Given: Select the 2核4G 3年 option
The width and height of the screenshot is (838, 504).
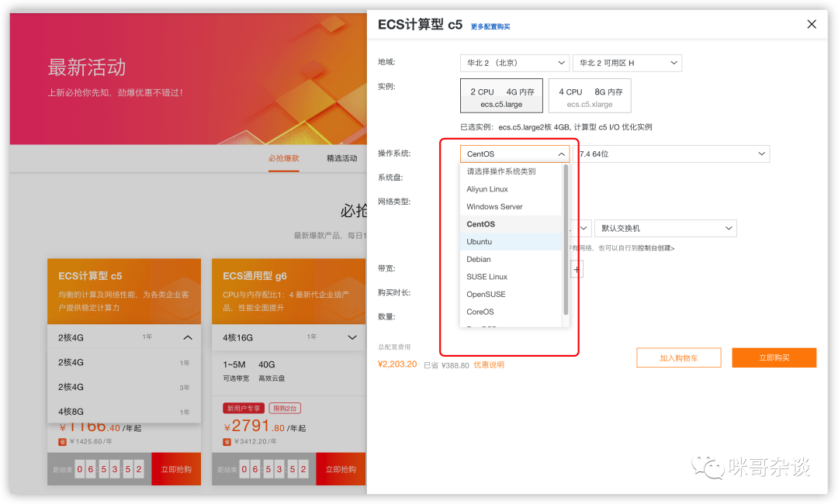Looking at the screenshot, I should click(x=124, y=387).
